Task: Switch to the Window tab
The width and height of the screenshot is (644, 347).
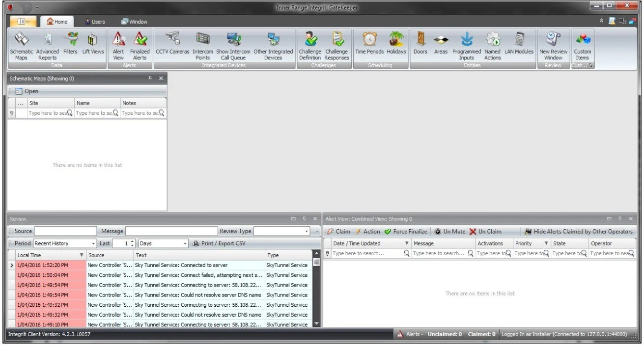Action: (x=134, y=21)
